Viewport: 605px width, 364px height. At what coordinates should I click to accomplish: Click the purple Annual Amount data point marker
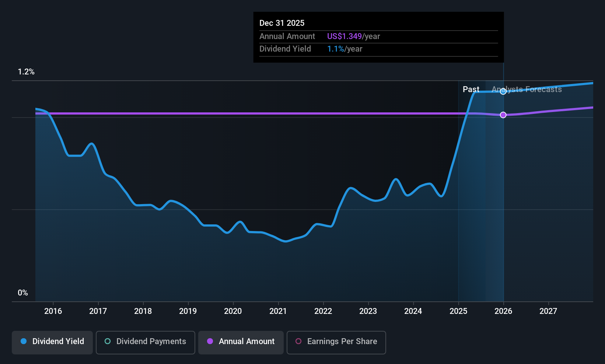point(503,115)
